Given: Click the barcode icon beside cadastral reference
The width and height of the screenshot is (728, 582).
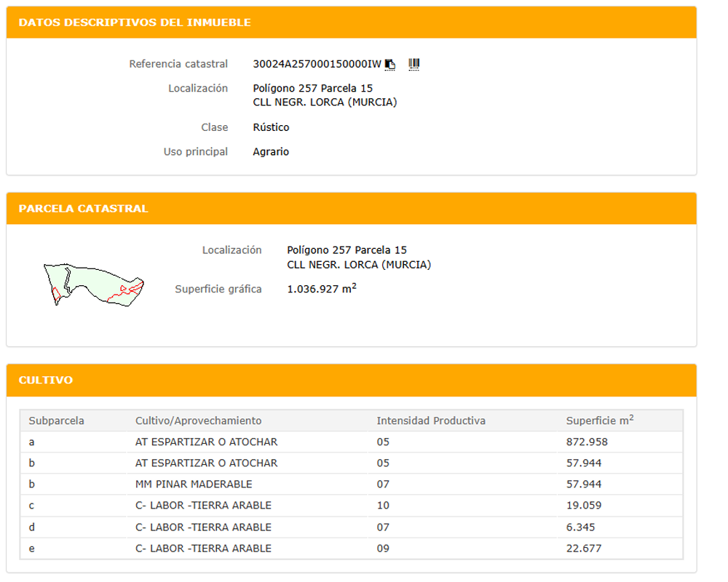Looking at the screenshot, I should pos(414,64).
